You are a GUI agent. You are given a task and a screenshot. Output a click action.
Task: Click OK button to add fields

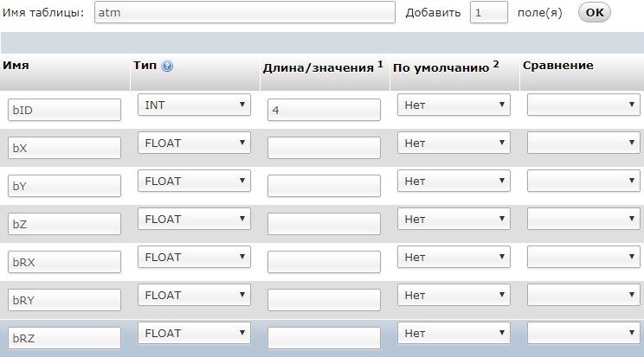click(595, 12)
